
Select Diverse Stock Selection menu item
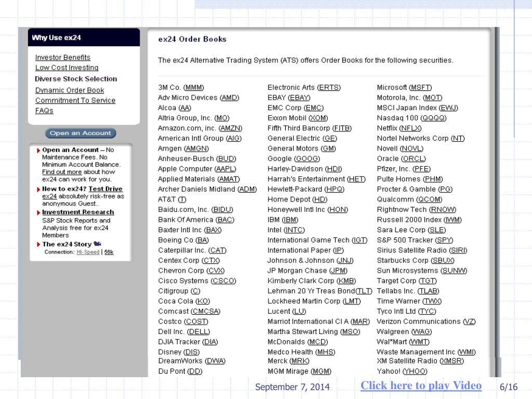tap(76, 79)
